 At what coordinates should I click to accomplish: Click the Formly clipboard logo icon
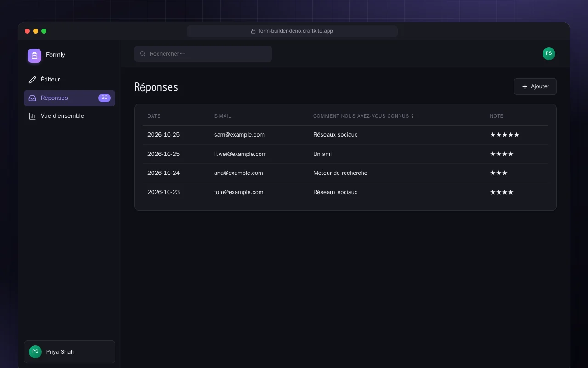34,56
